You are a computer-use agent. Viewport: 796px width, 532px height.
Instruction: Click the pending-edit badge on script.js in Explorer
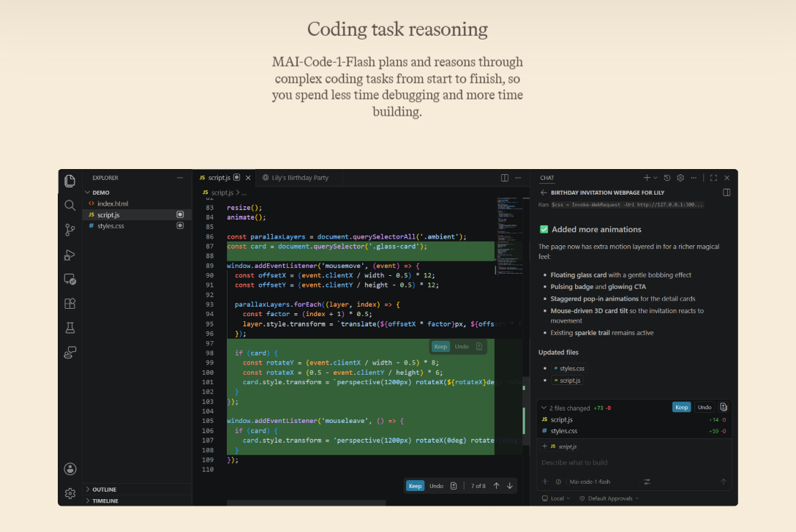pyautogui.click(x=180, y=214)
